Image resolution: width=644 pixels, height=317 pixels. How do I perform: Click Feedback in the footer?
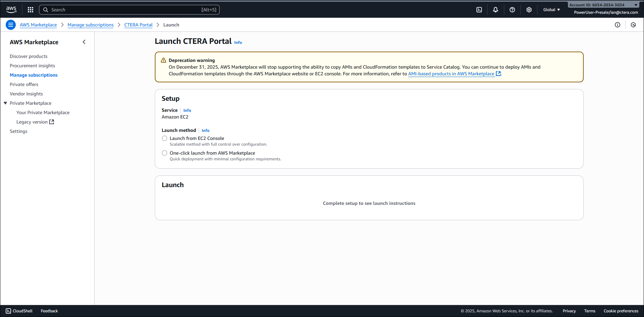pyautogui.click(x=49, y=311)
